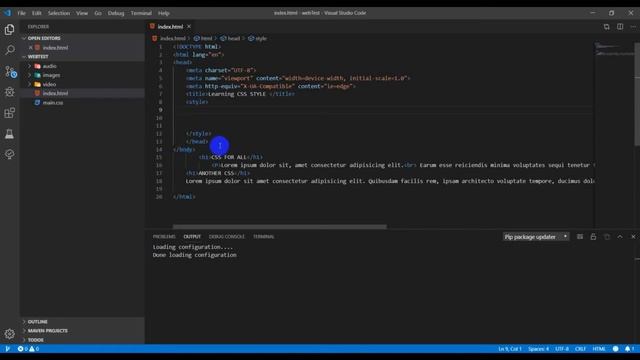Open the Source Control view
The height and width of the screenshot is (360, 640).
click(10, 72)
